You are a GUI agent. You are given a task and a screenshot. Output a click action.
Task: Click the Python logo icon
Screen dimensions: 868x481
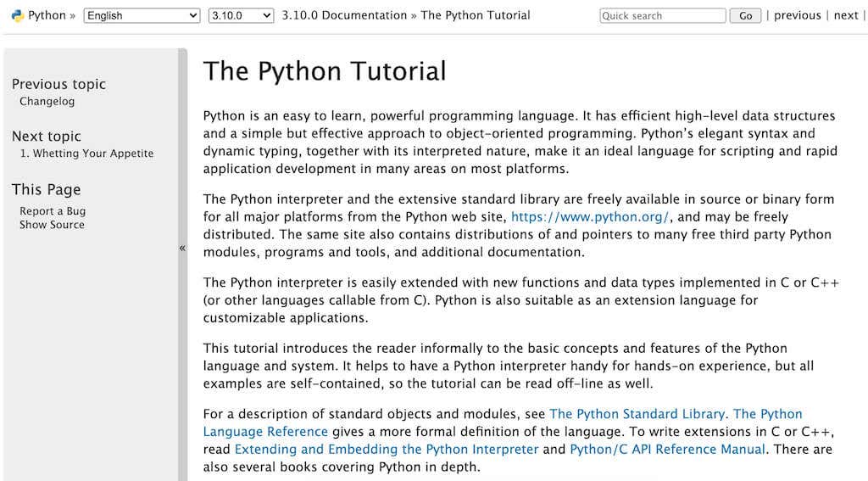[x=17, y=15]
